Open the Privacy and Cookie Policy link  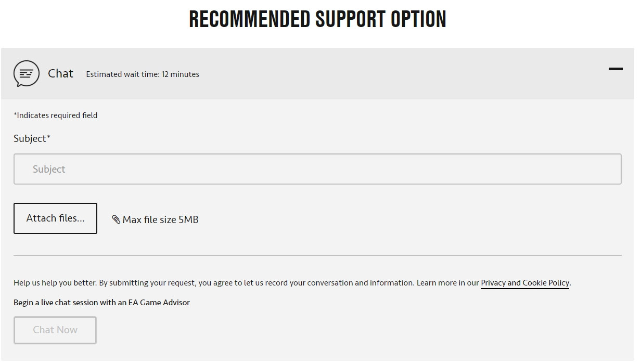(x=524, y=283)
